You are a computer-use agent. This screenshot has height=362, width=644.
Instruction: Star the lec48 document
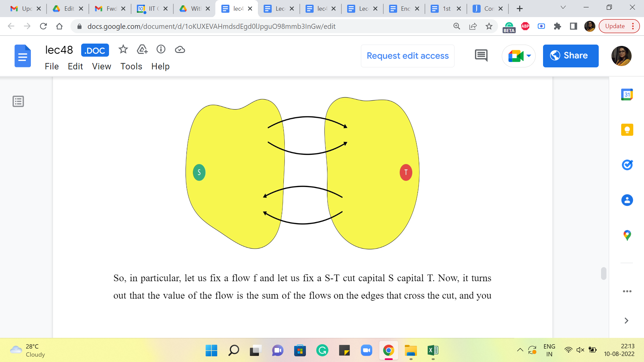pyautogui.click(x=123, y=50)
